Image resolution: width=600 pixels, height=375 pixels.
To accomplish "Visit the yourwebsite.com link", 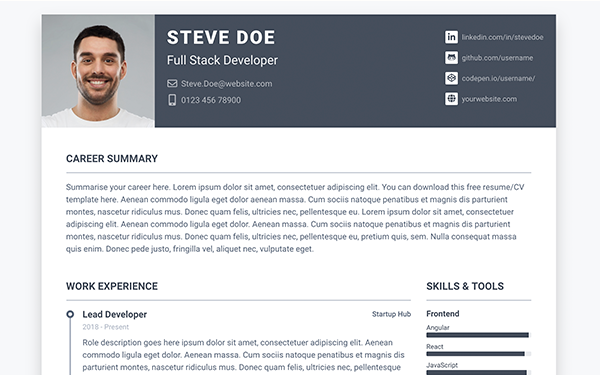I will [x=489, y=99].
